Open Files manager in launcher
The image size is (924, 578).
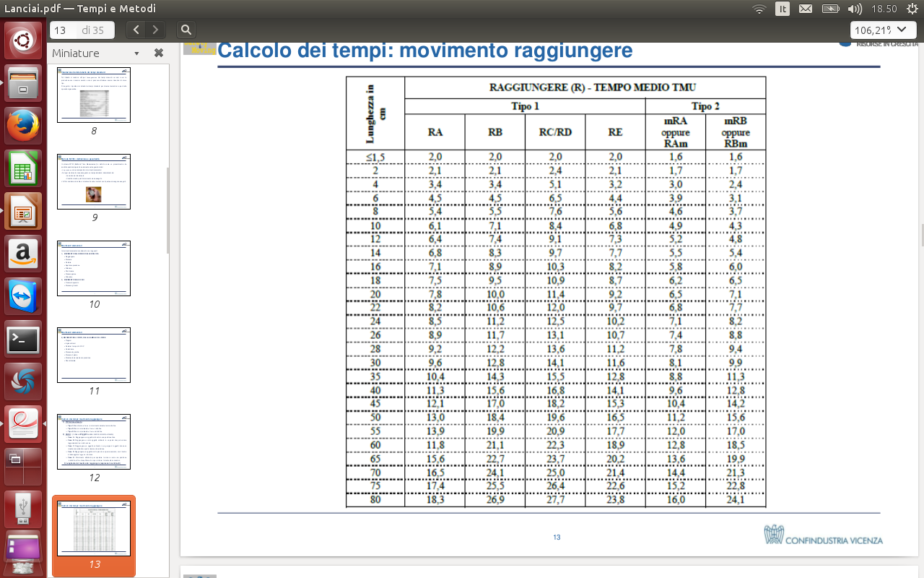23,83
